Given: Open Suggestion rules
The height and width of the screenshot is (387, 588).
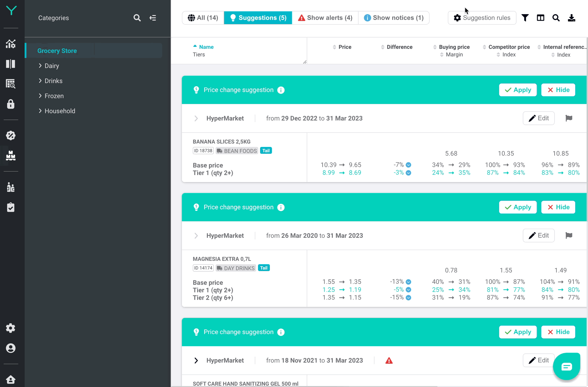Looking at the screenshot, I should click(x=482, y=18).
